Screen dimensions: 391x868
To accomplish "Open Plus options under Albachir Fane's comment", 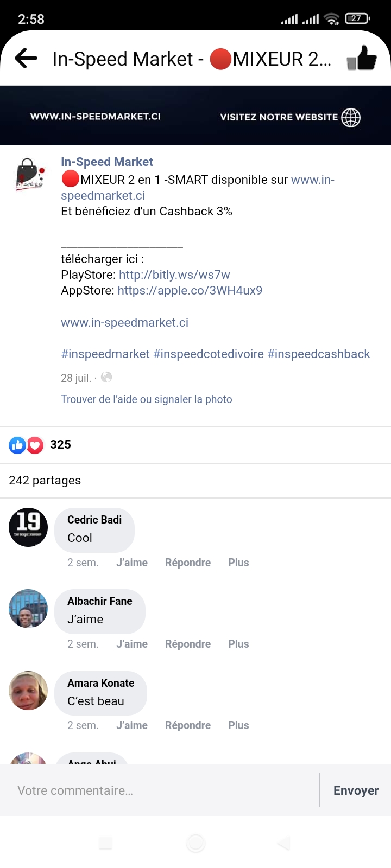I will 238,644.
